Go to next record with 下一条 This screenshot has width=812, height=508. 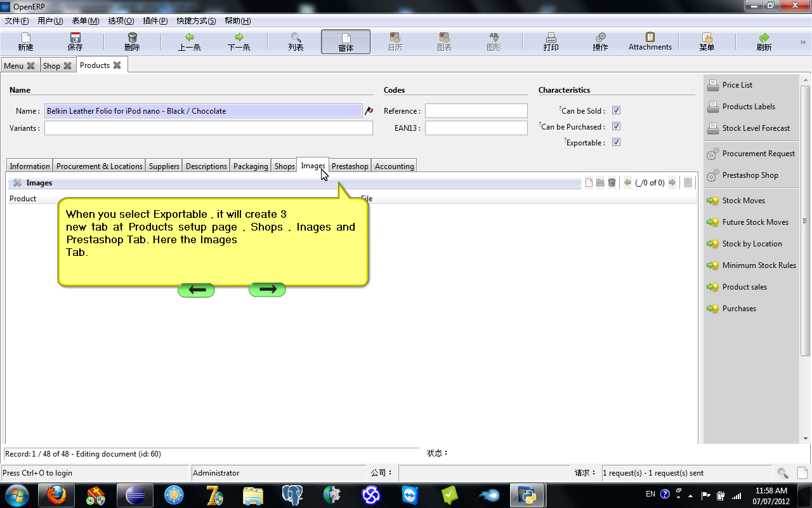coord(239,42)
